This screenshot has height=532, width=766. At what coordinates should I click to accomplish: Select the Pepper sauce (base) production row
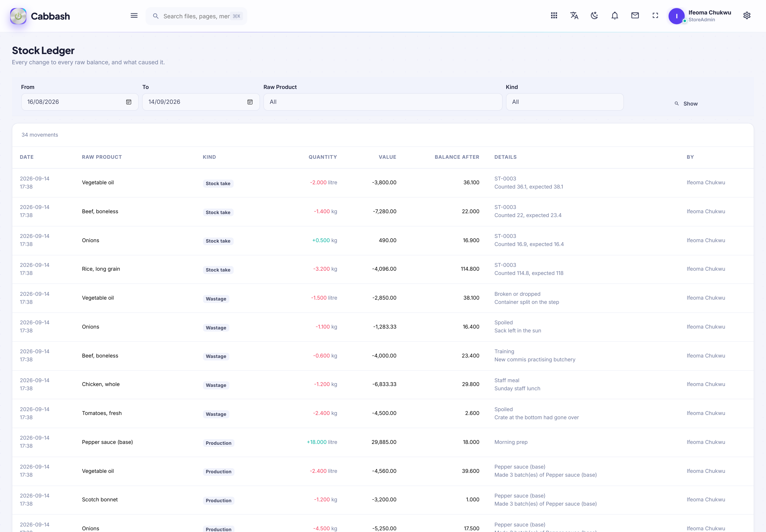pyautogui.click(x=383, y=442)
